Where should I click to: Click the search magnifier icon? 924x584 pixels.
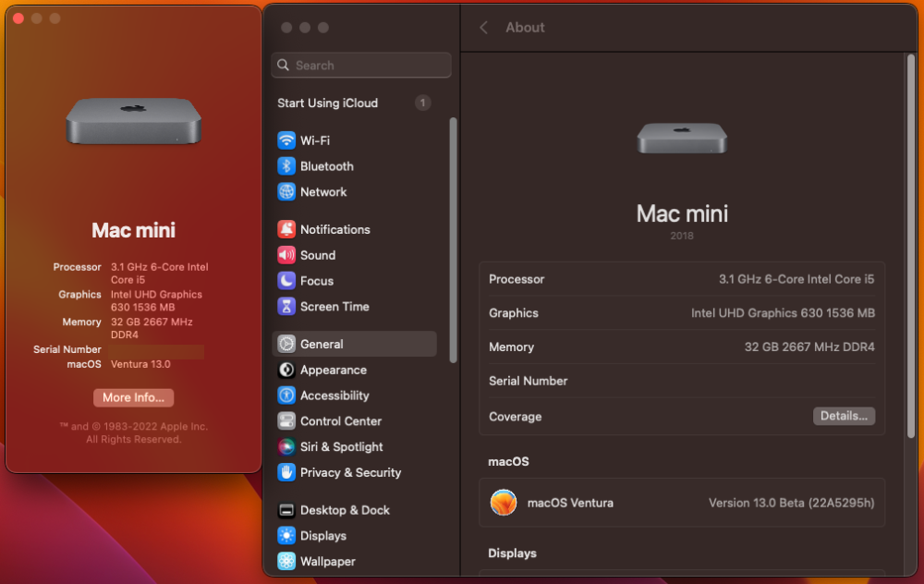click(x=284, y=65)
